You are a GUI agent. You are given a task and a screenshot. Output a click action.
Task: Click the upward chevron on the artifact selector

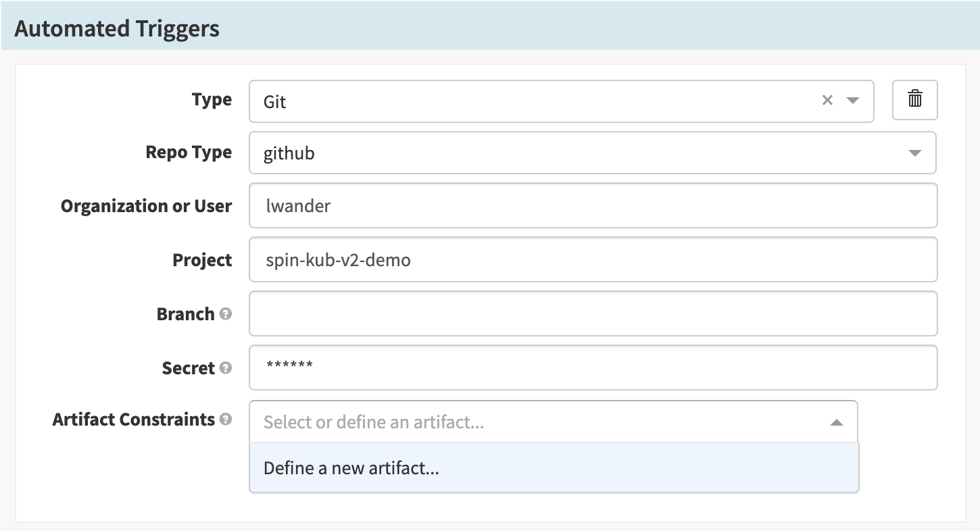(x=837, y=422)
